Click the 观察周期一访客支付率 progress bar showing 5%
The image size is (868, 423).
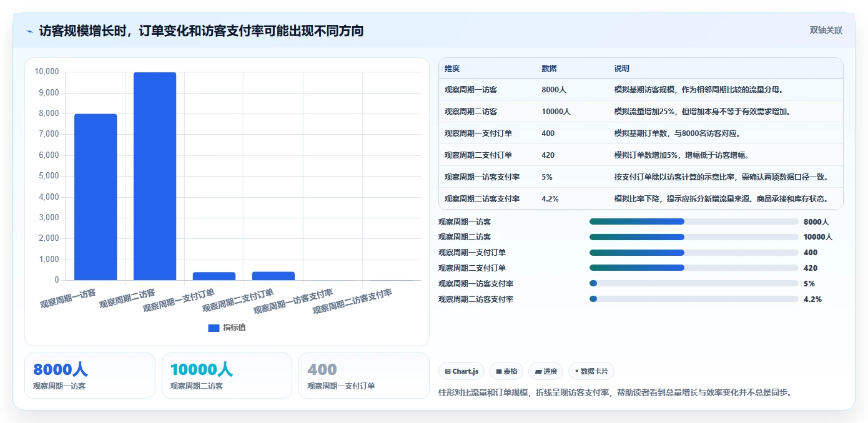[x=694, y=283]
